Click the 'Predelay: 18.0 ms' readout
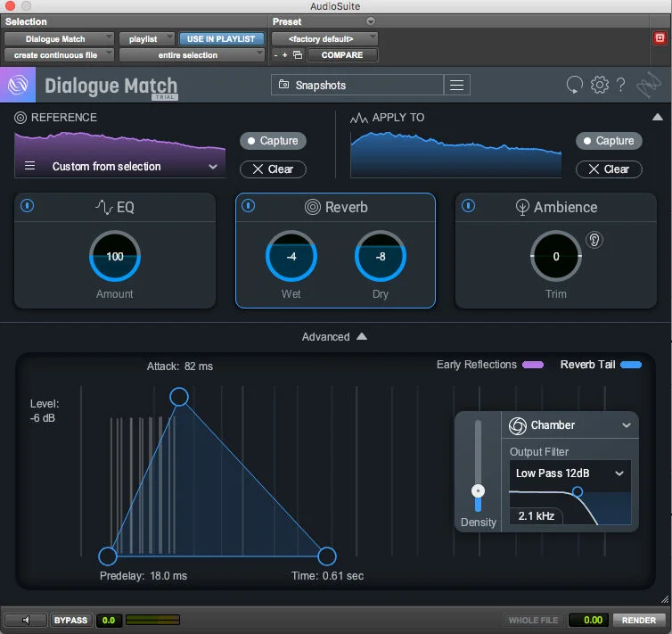672x634 pixels. (x=143, y=576)
